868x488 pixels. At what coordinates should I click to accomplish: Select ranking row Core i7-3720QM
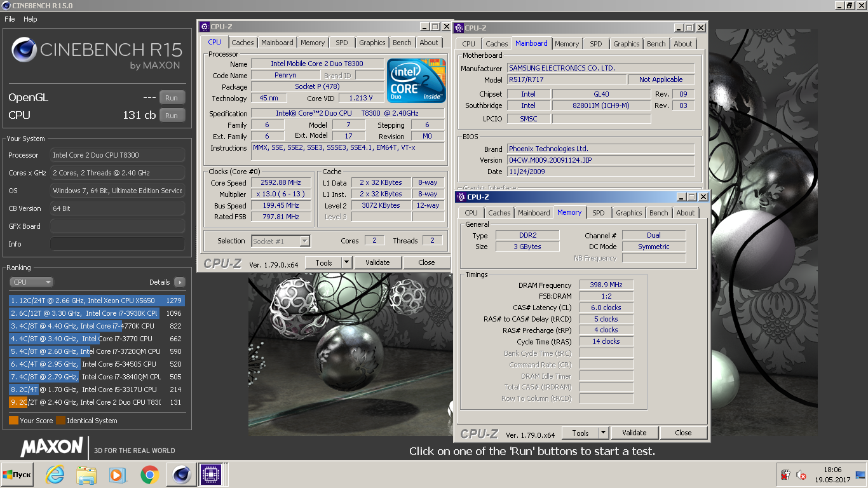coord(97,351)
